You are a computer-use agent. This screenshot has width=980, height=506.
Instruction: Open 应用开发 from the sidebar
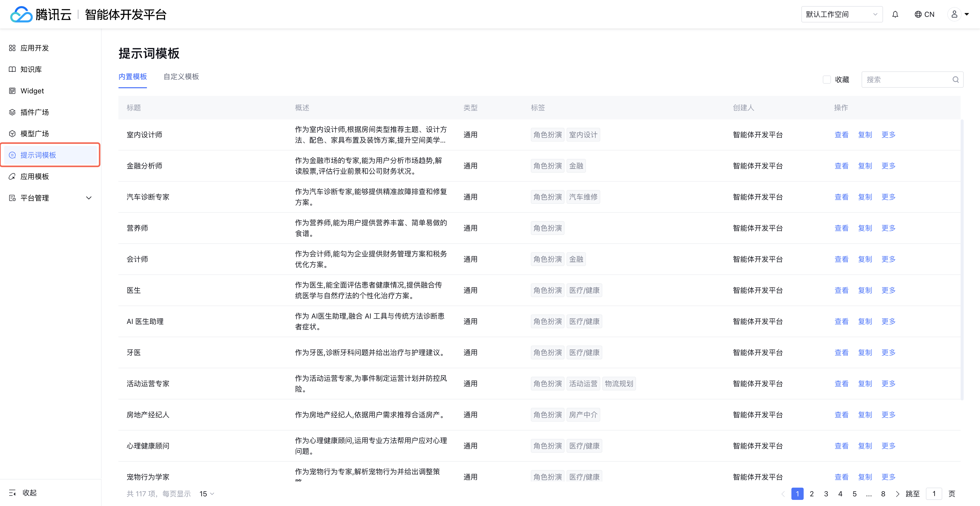click(x=35, y=48)
